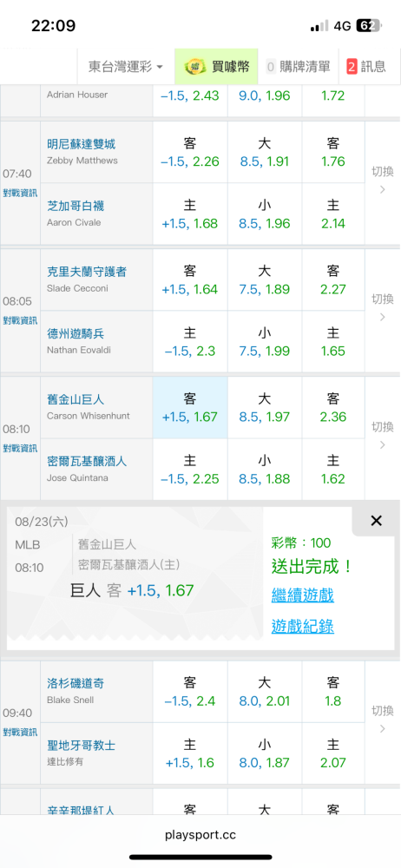Expand 切換 for Twins vs White Sox
This screenshot has height=868, width=401.
pyautogui.click(x=382, y=181)
